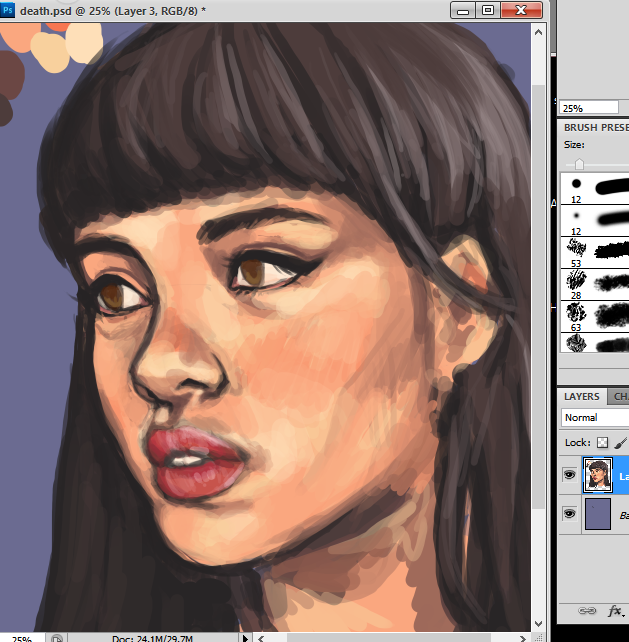The height and width of the screenshot is (642, 629).
Task: Click the Doc: 24.1M/29.7M status text
Action: click(x=152, y=639)
